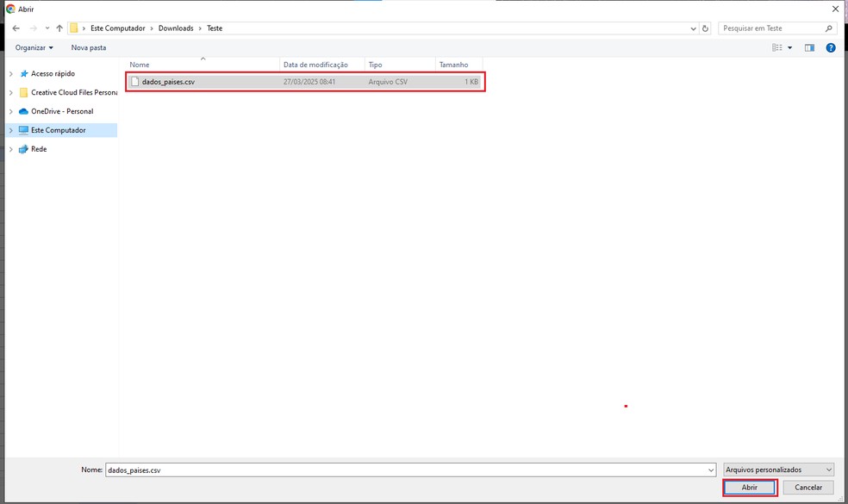Image resolution: width=848 pixels, height=504 pixels.
Task: Expand Acesso rápido tree node
Action: click(x=11, y=73)
